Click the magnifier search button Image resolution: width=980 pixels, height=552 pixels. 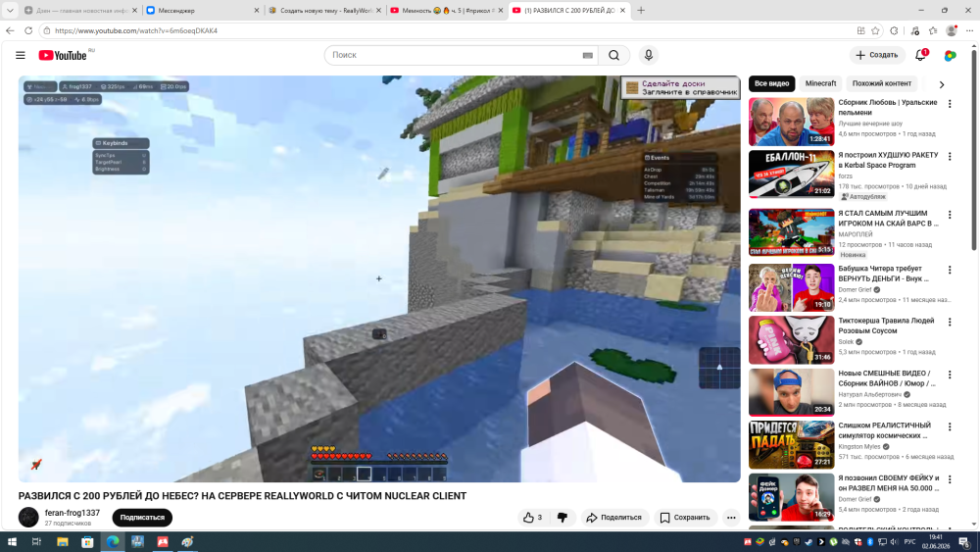[613, 55]
